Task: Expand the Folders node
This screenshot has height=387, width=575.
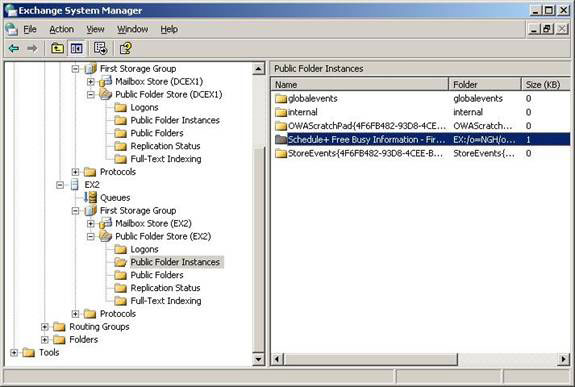Action: coord(45,340)
